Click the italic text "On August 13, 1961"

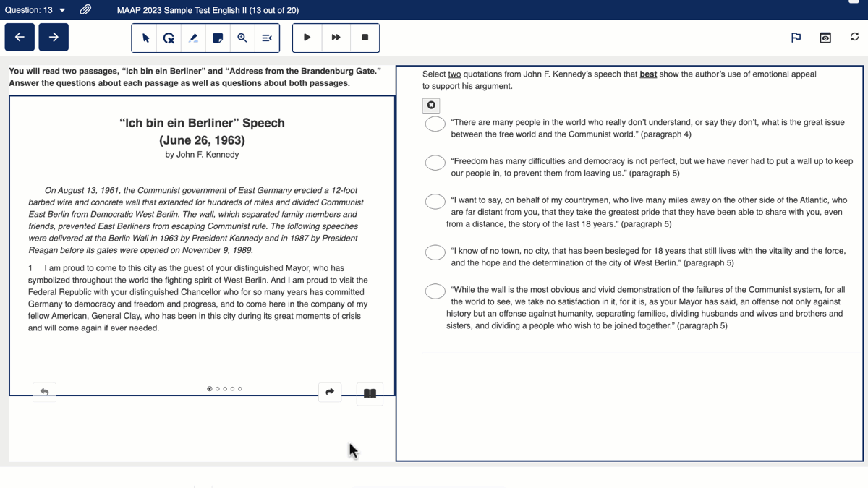pos(82,191)
